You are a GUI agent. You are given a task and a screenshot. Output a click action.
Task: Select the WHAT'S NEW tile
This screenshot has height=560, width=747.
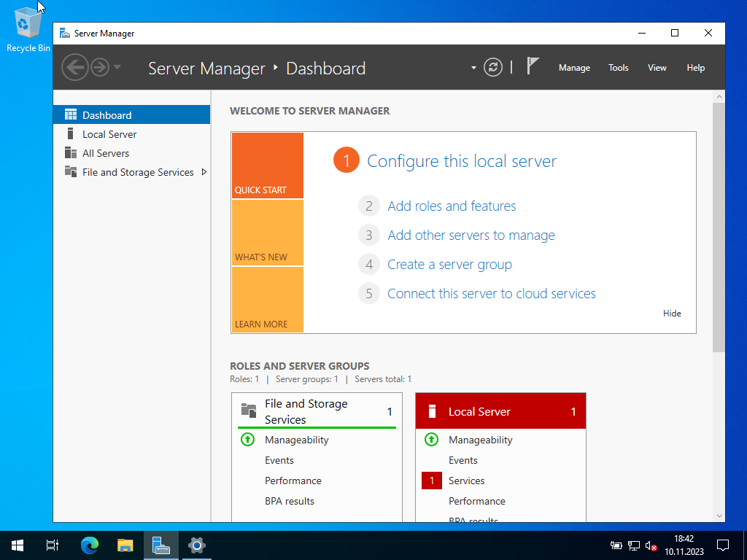click(x=268, y=233)
